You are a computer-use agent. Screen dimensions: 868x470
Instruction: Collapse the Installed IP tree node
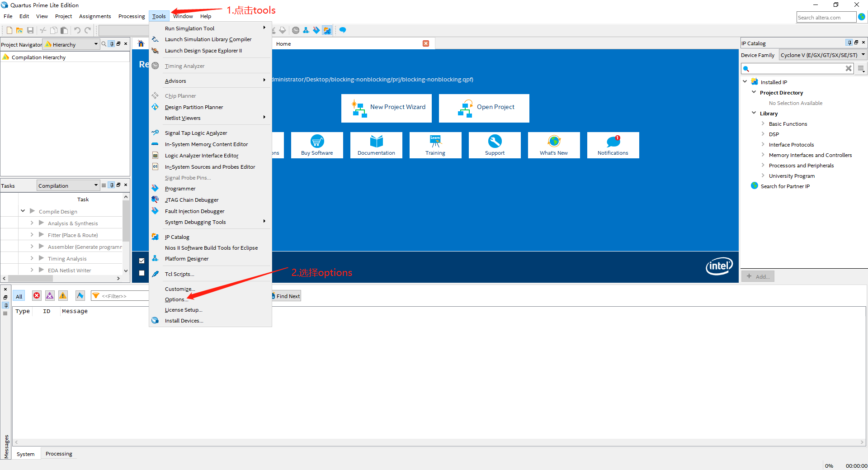[745, 81]
